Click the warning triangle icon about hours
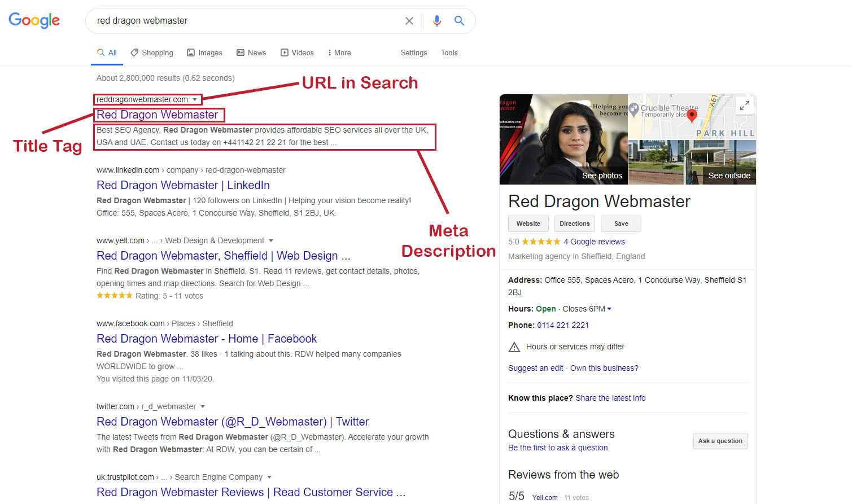This screenshot has height=504, width=852. 514,347
